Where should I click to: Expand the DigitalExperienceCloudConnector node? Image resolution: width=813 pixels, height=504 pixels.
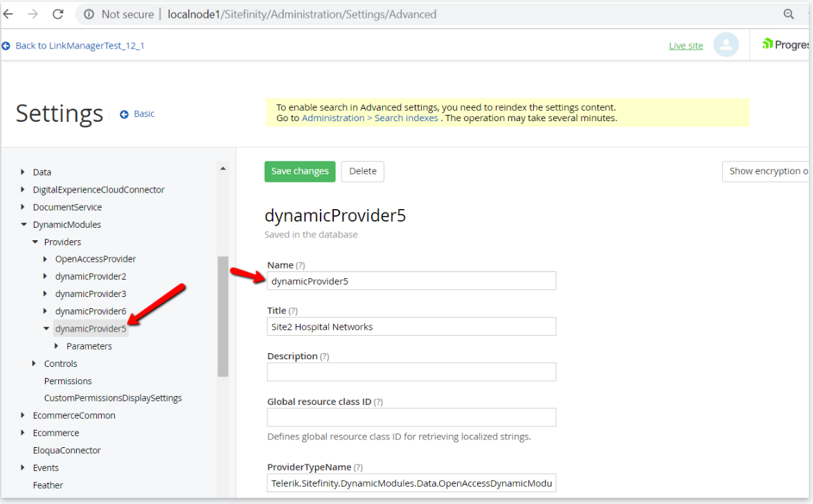click(x=22, y=189)
